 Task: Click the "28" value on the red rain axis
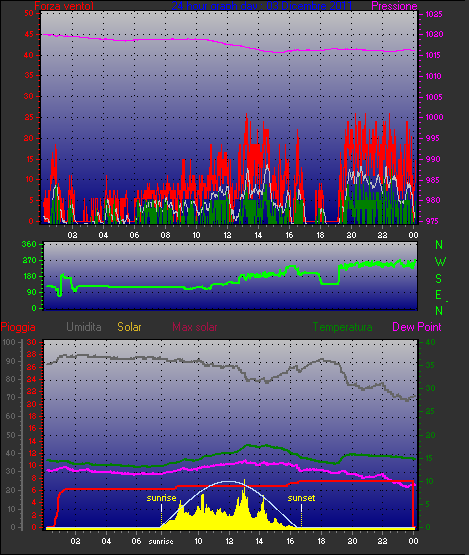[32, 354]
